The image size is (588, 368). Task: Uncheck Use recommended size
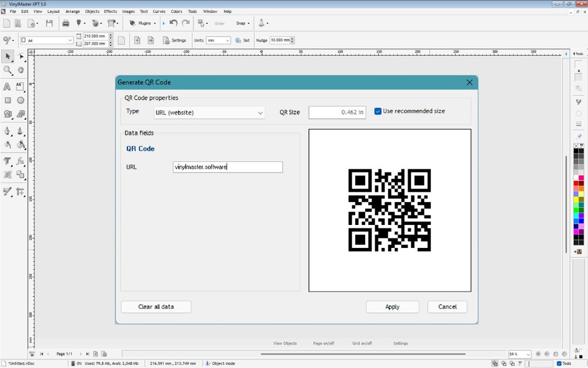click(x=377, y=111)
